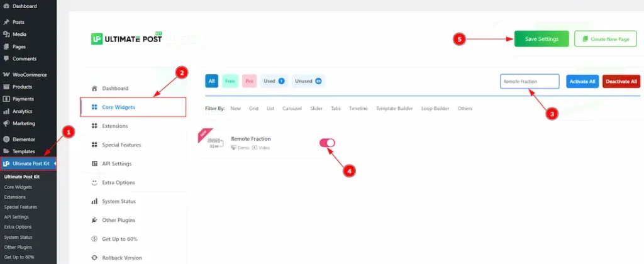Click the System Status chart icon
The width and height of the screenshot is (644, 264).
[x=94, y=201]
